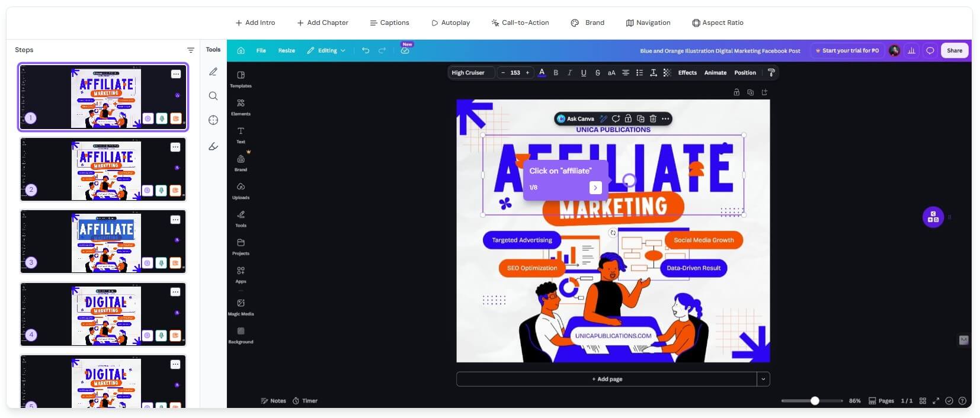Open the help question mark icon
The width and height of the screenshot is (980, 418).
tap(962, 401)
